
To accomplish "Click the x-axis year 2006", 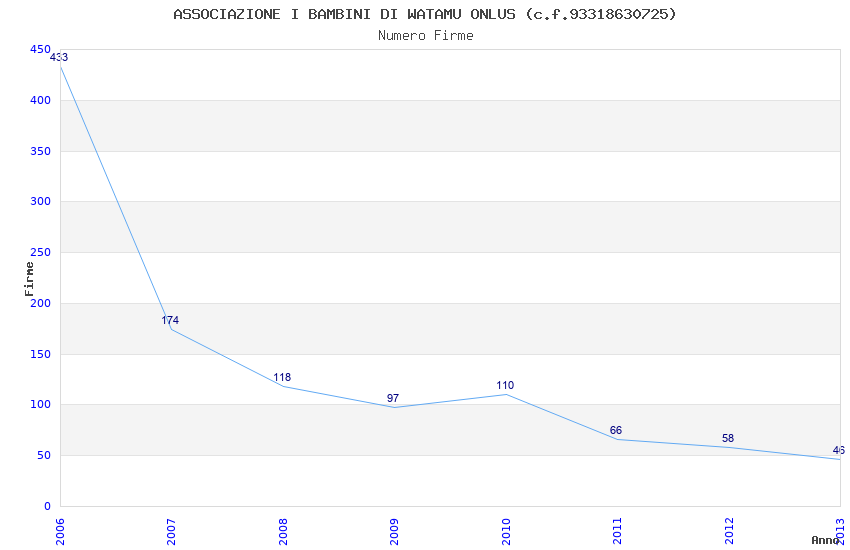I will [x=60, y=532].
